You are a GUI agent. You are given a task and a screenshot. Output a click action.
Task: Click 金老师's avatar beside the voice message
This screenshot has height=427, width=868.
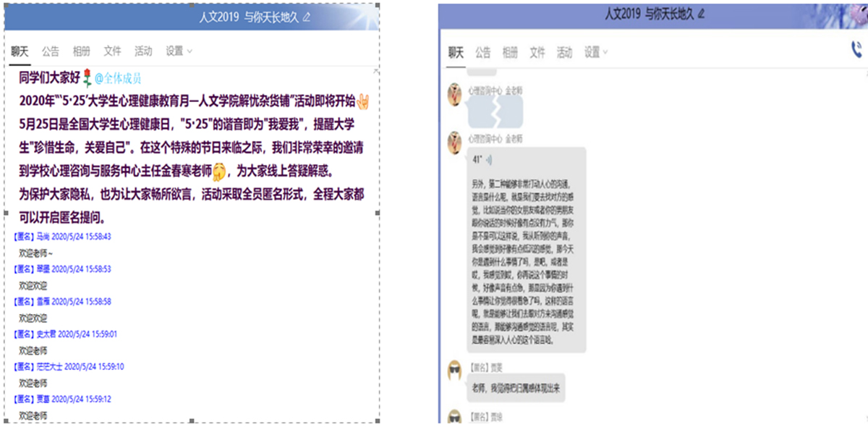[x=455, y=143]
